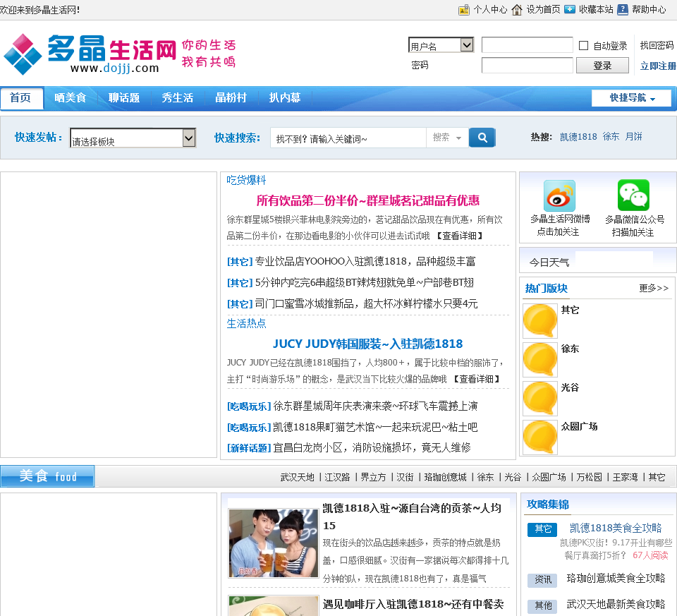
Task: Open the WeChat icon for 多晶微信公众号
Action: tap(633, 195)
